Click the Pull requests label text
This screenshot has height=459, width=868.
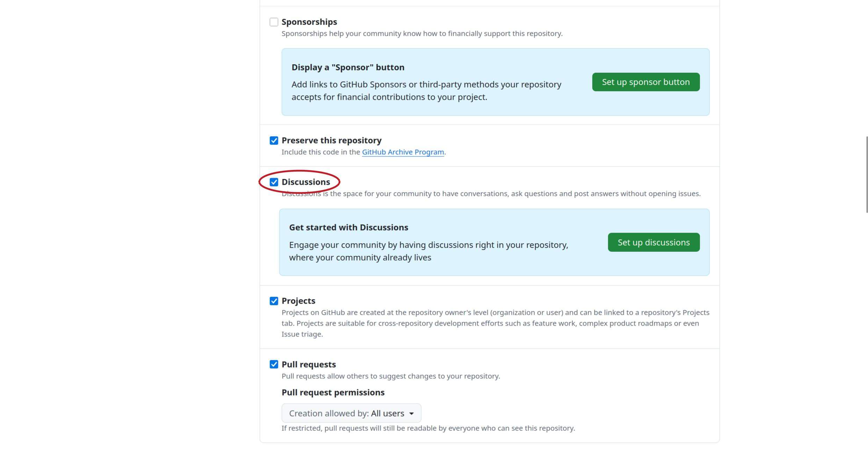(309, 364)
